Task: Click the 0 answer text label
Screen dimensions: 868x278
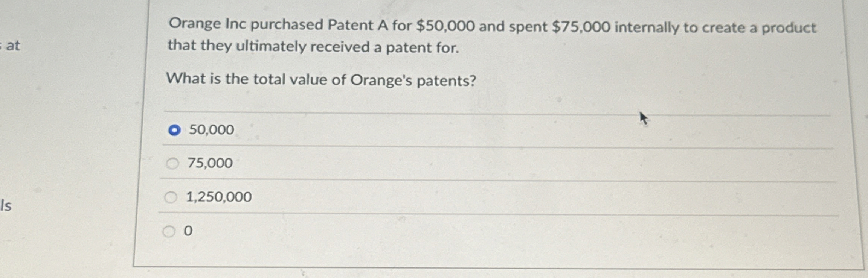Action: coord(188,232)
